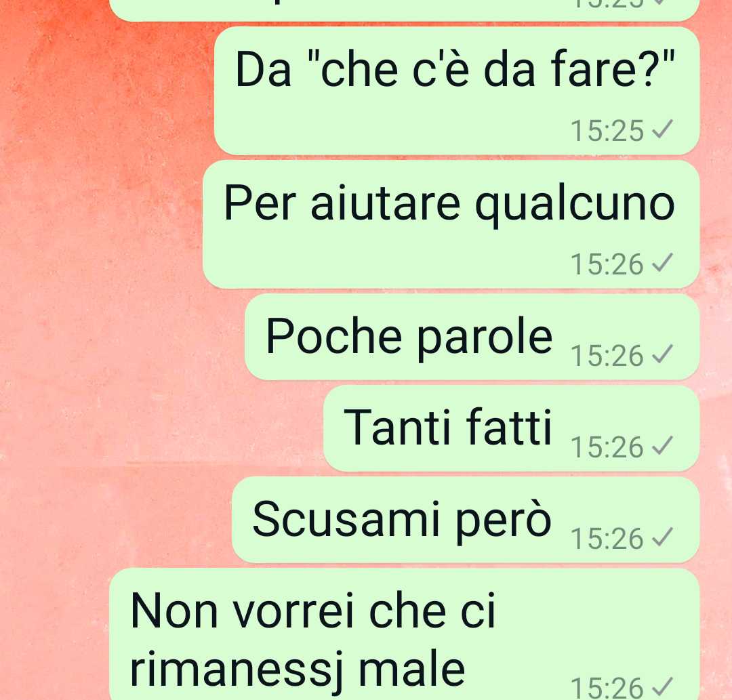Select the "Scusami però" message text

[x=402, y=520]
